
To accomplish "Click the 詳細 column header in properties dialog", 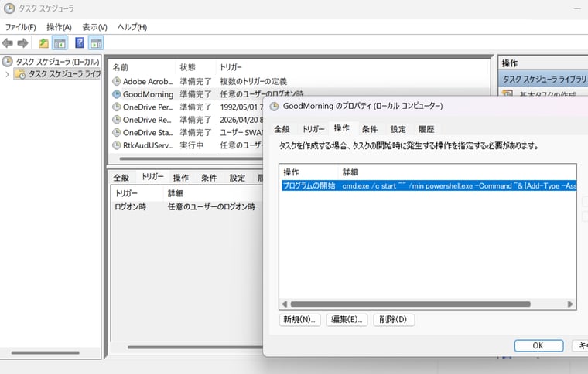I will [x=350, y=172].
